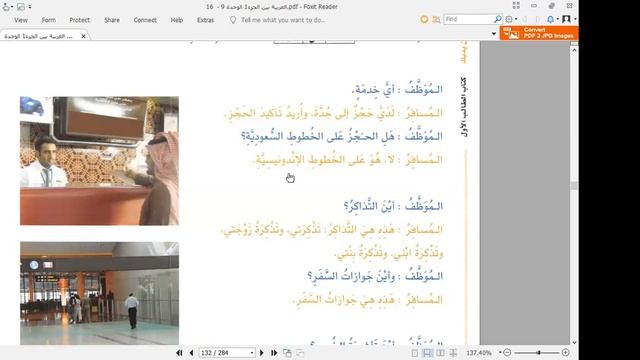Close the open PDF document tab
Screen dimensions: 640x360
(83, 36)
